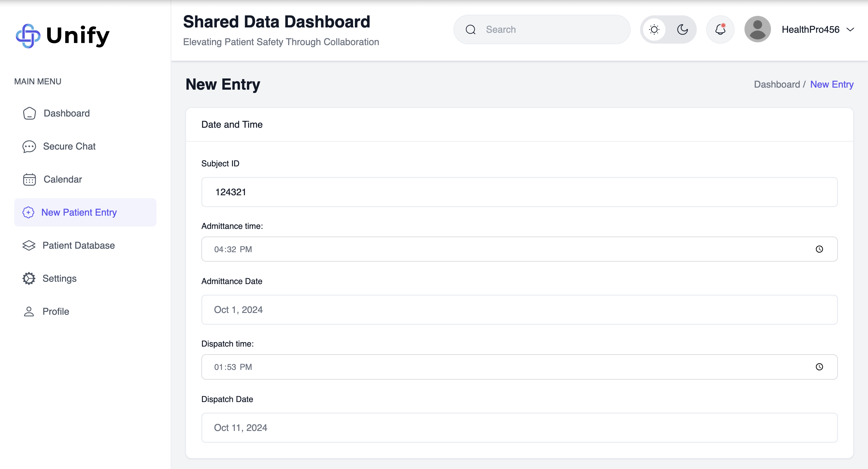Click the Subject ID input field
This screenshot has height=469, width=868.
(x=519, y=192)
